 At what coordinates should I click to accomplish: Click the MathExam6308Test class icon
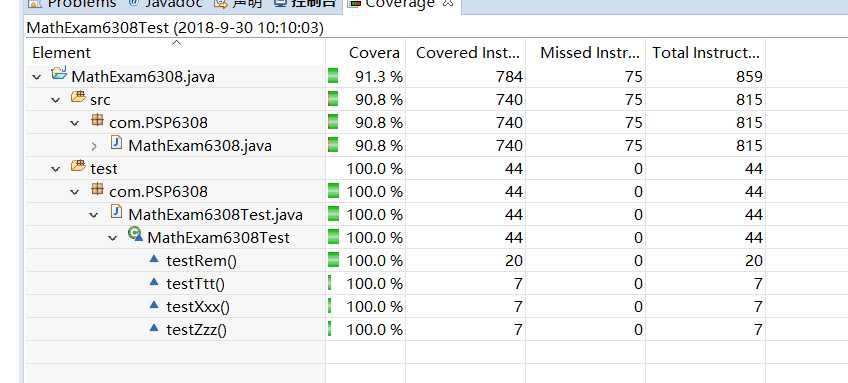135,235
